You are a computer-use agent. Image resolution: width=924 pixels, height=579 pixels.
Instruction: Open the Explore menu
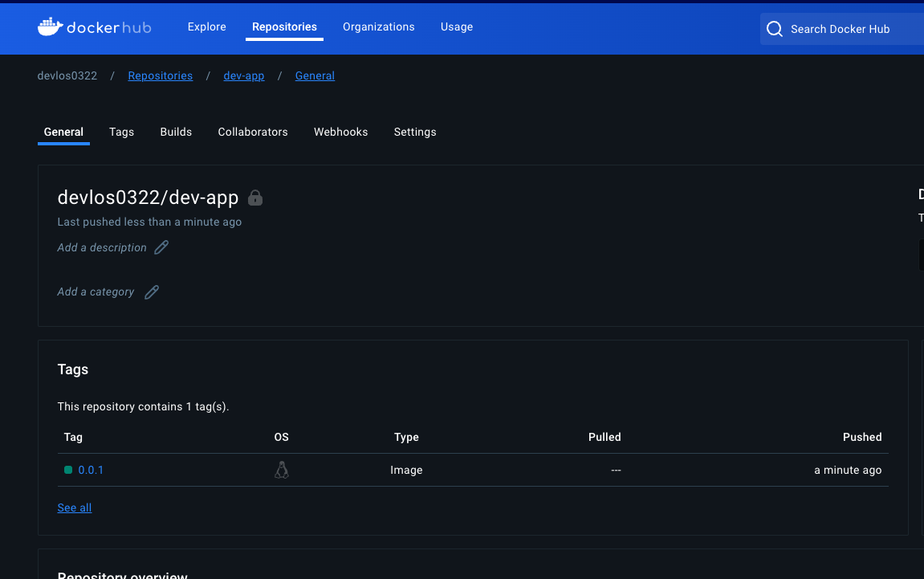tap(207, 27)
